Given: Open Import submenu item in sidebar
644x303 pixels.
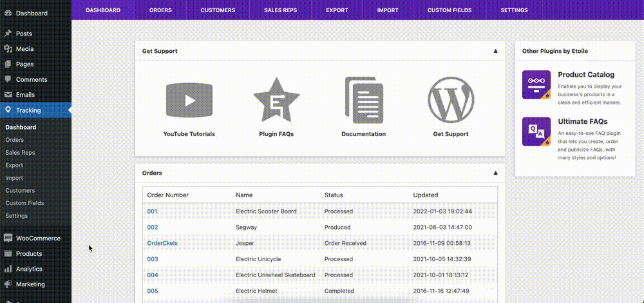Looking at the screenshot, I should click(x=14, y=178).
